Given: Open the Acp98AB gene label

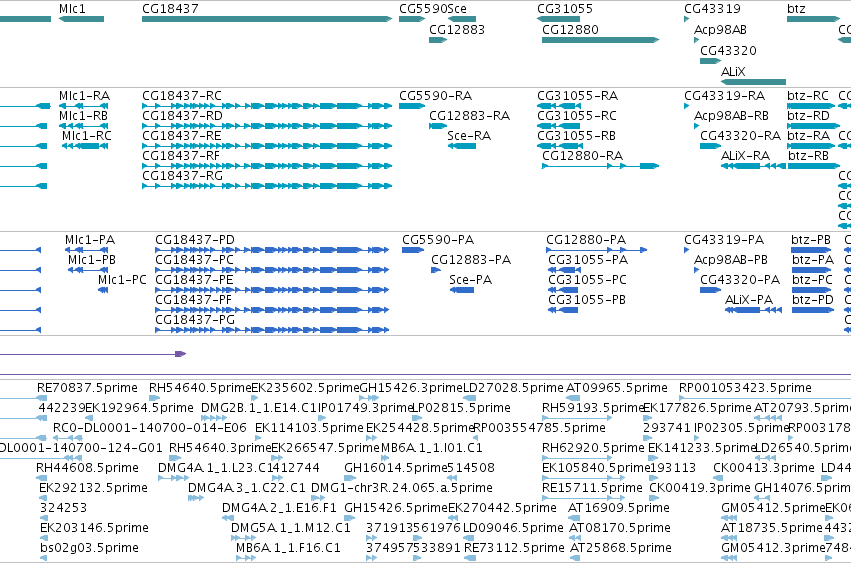Looking at the screenshot, I should pyautogui.click(x=720, y=30).
